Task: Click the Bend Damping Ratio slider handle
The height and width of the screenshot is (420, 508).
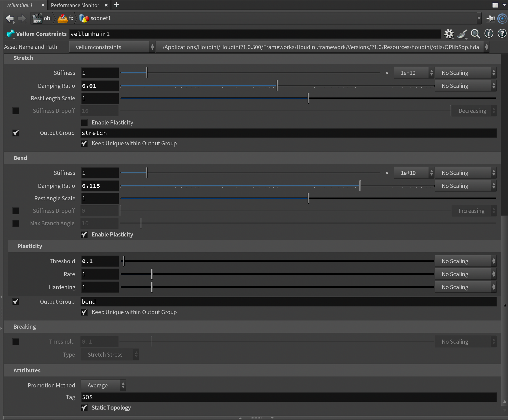Action: pos(360,186)
